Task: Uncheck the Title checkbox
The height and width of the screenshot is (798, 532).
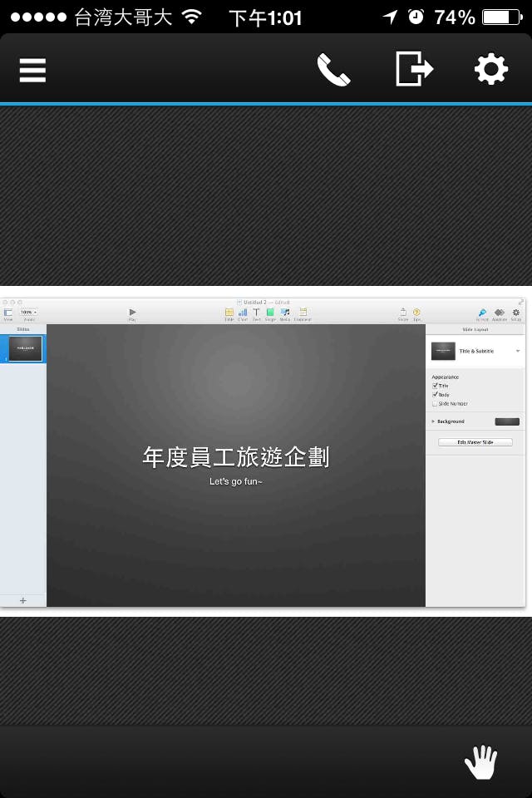Action: click(x=435, y=386)
